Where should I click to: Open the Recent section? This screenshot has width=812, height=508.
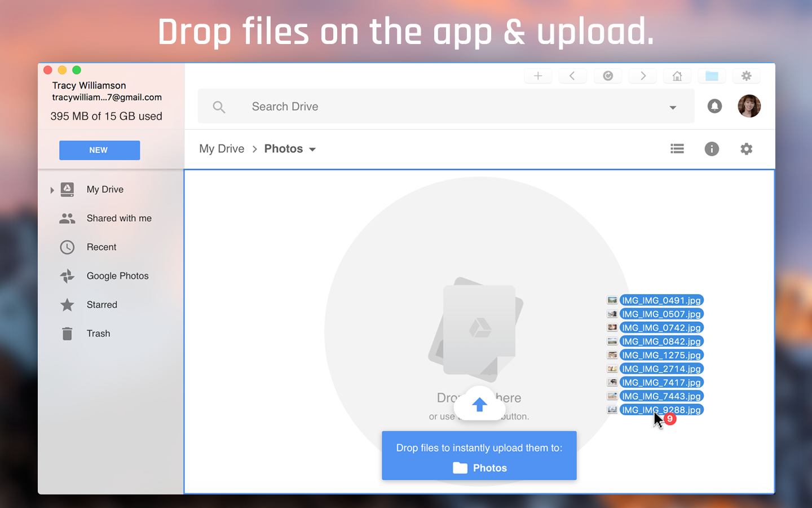pyautogui.click(x=101, y=247)
